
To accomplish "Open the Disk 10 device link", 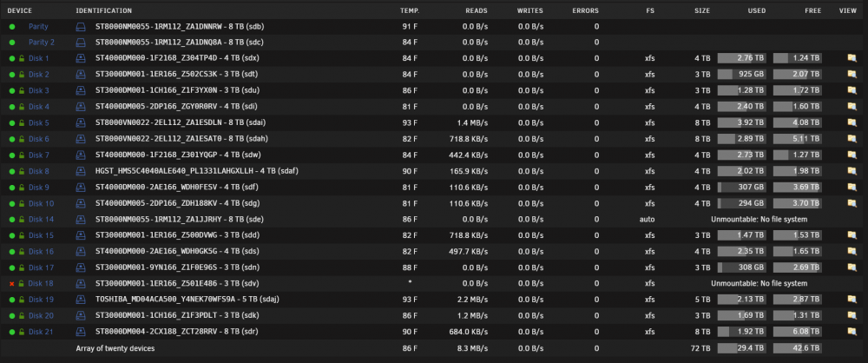I will (41, 203).
